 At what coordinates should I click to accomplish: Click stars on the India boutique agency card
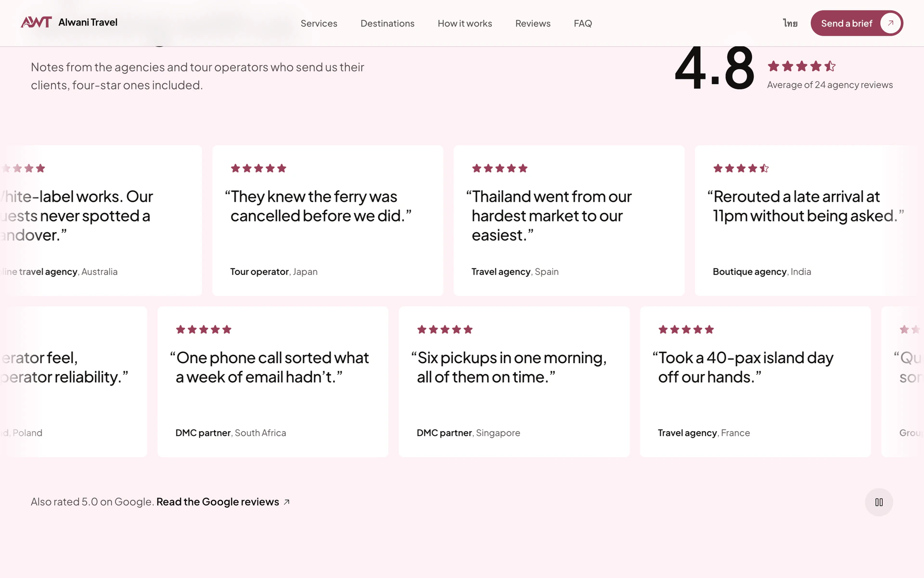tap(741, 168)
